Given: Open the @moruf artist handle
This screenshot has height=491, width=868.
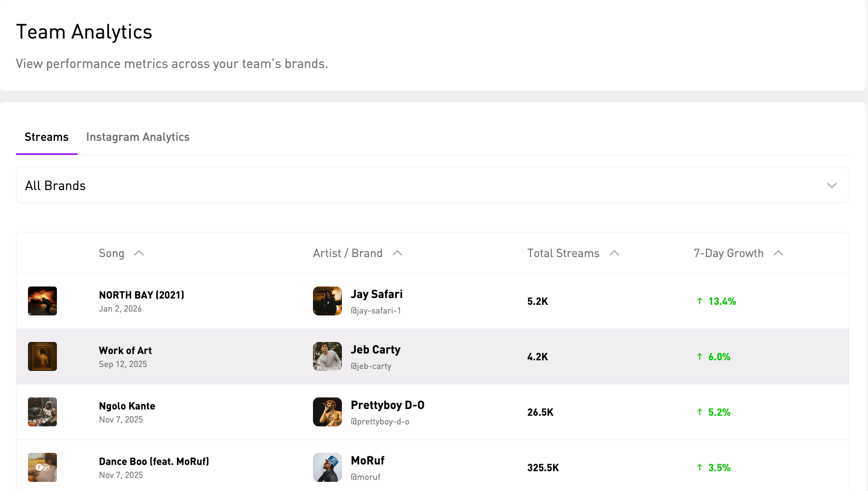Looking at the screenshot, I should pyautogui.click(x=366, y=477).
